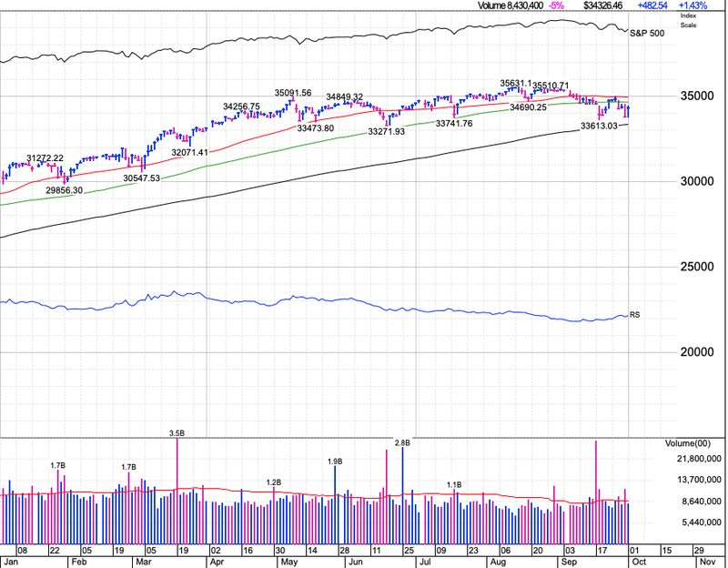Select the Mar month label on timeline
728x568 pixels.
144,562
